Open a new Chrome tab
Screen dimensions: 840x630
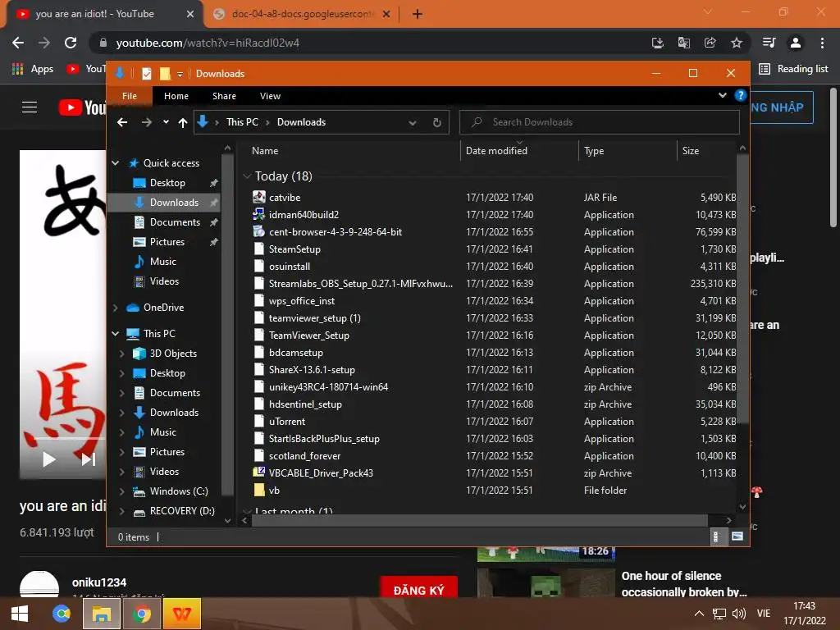418,14
